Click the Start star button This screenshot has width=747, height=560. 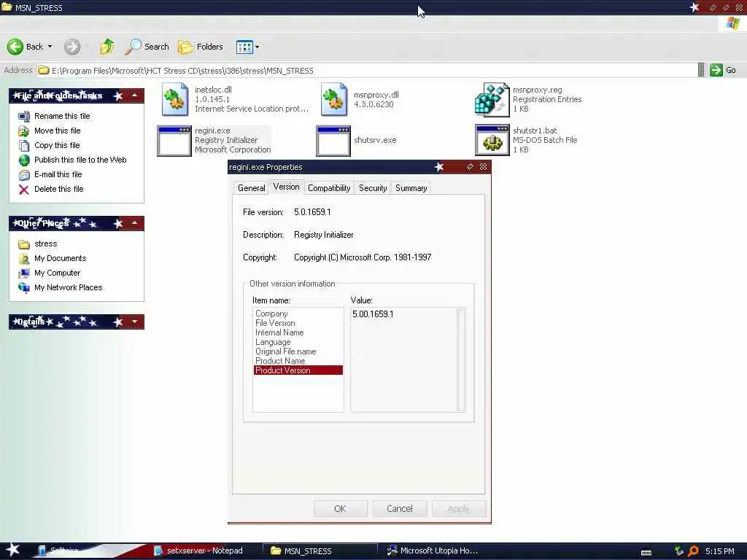[x=12, y=550]
